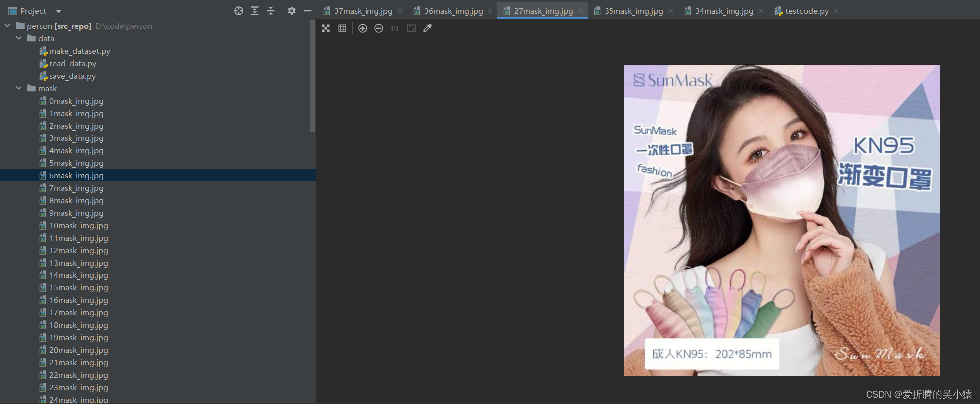
Task: Close the 37mask_img.jpg tab
Action: point(400,11)
